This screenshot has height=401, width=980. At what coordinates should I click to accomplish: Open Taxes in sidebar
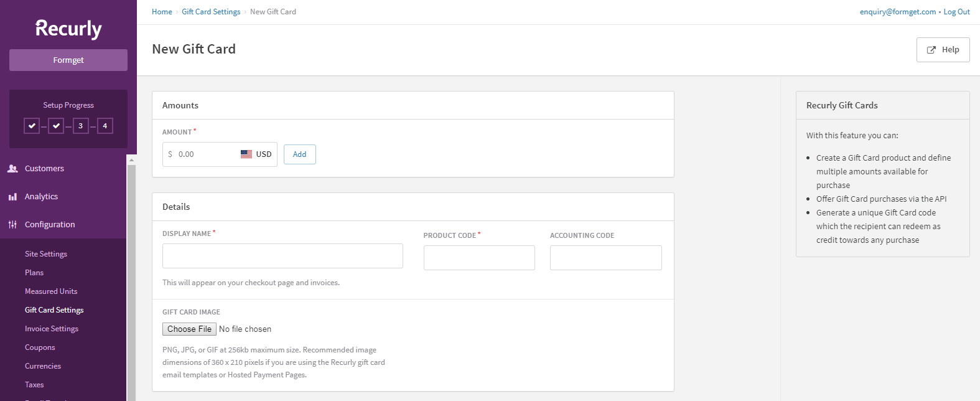tap(34, 385)
